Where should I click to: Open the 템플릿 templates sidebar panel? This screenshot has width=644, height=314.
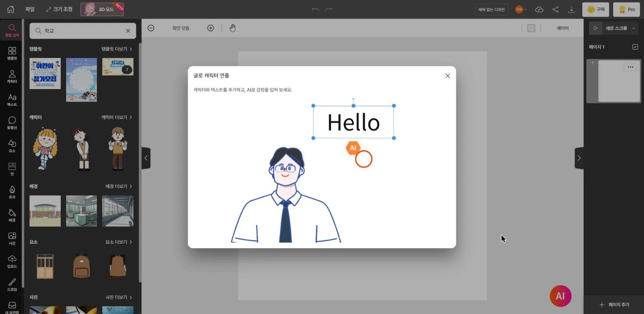12,53
